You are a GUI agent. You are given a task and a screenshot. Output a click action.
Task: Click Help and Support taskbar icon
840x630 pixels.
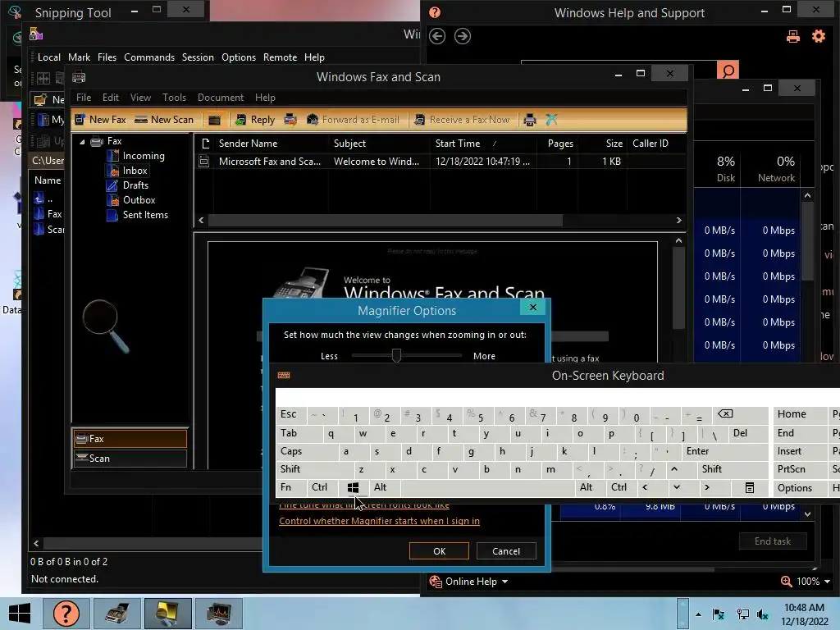[x=66, y=614]
